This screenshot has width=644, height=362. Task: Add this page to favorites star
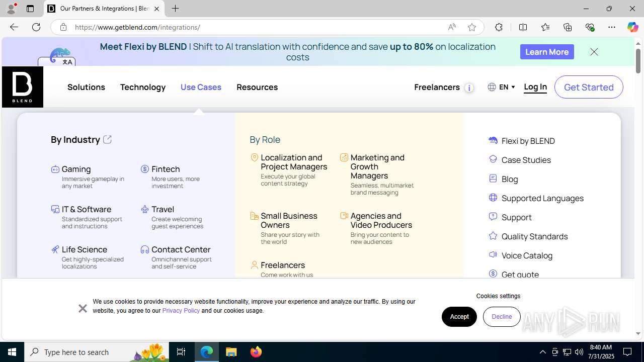(x=471, y=27)
